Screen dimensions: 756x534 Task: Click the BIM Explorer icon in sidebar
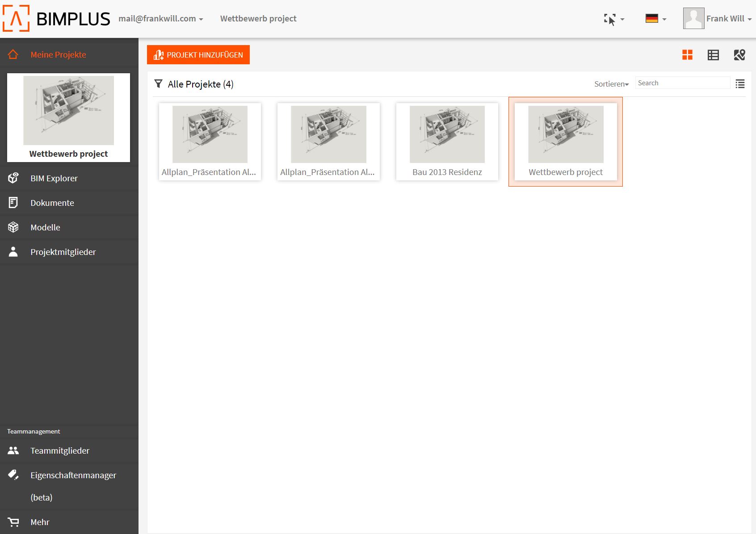click(13, 178)
